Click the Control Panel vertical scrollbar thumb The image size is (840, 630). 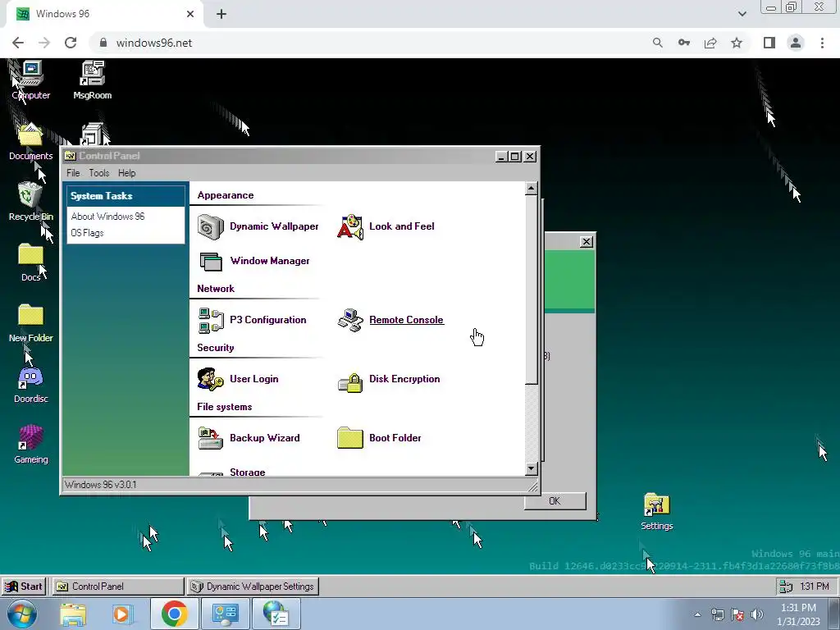tap(531, 290)
